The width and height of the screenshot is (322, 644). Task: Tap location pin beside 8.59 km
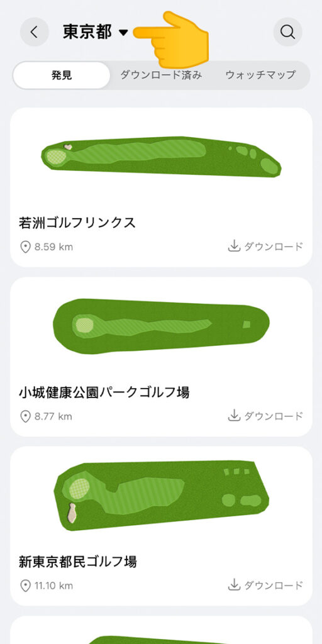click(x=25, y=247)
